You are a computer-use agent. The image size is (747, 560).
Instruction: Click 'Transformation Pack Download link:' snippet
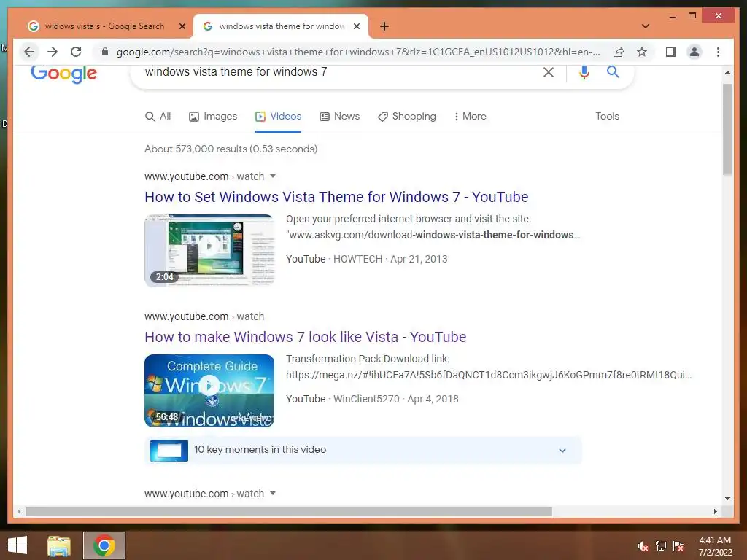(x=368, y=359)
